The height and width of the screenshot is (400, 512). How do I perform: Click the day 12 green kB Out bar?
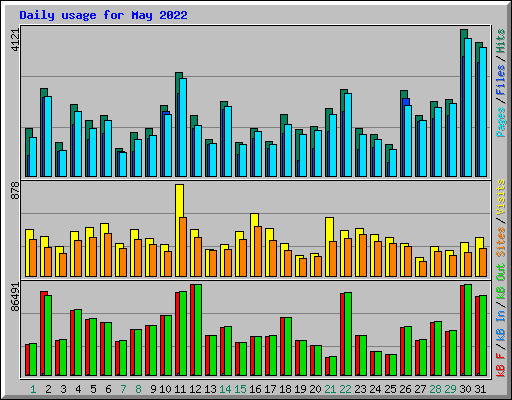click(198, 330)
